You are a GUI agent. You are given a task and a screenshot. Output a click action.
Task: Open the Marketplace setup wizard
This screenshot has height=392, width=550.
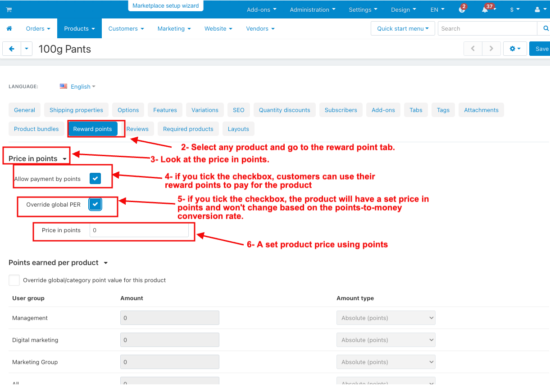pos(165,6)
